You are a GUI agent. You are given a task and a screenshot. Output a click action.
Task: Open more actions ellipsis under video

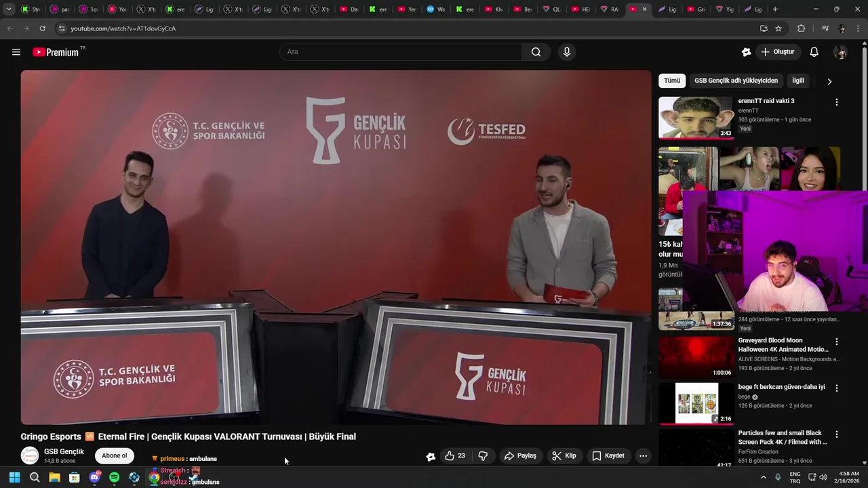(643, 455)
